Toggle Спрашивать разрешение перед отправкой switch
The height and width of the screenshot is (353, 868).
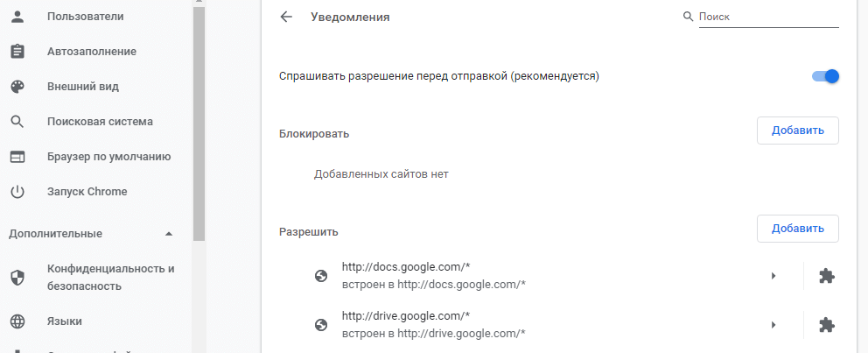[825, 76]
